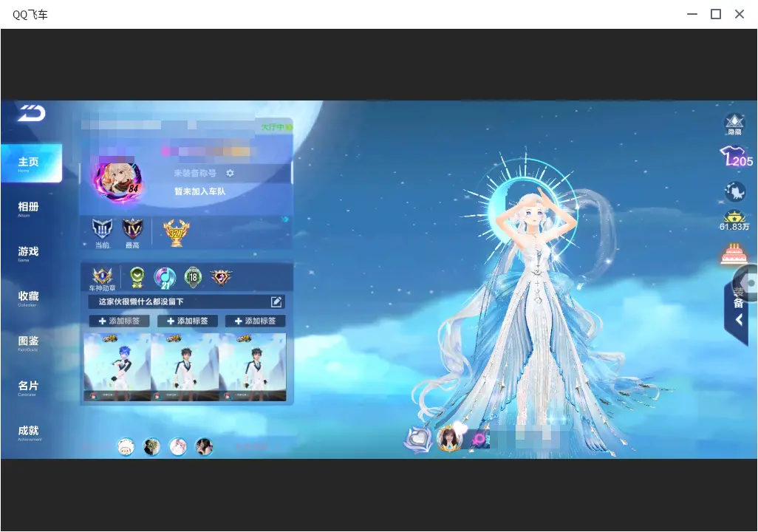
Task: Click the birthday cake icon
Action: click(x=734, y=254)
